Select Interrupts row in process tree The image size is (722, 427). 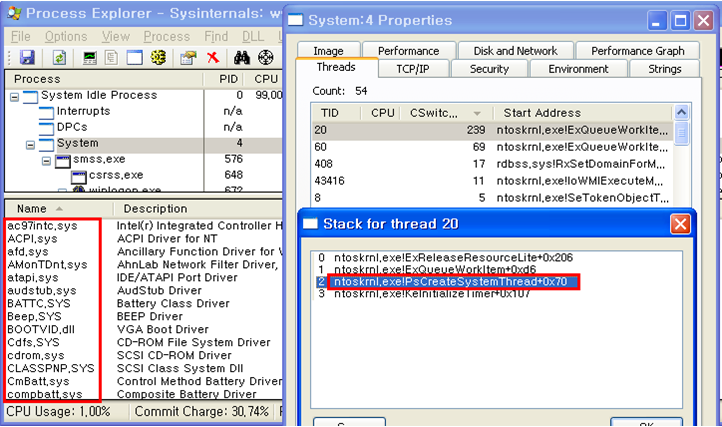pos(144,111)
